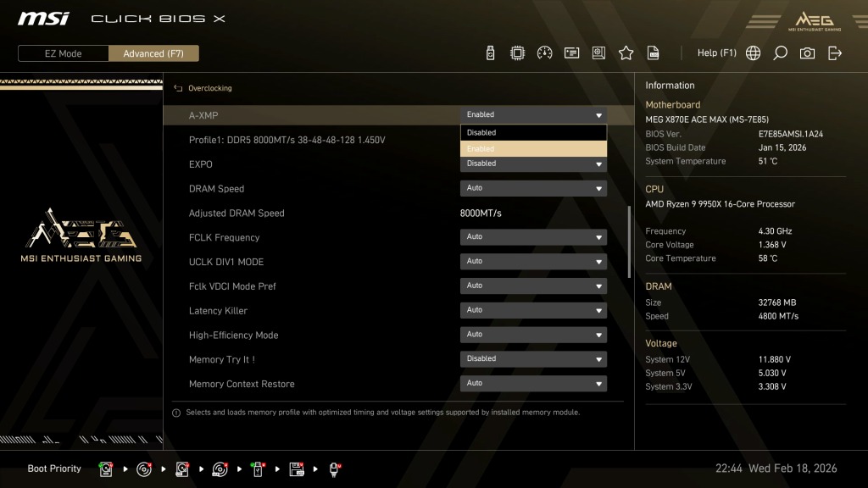Open the BIOS log file icon
This screenshot has width=868, height=488.
(654, 53)
